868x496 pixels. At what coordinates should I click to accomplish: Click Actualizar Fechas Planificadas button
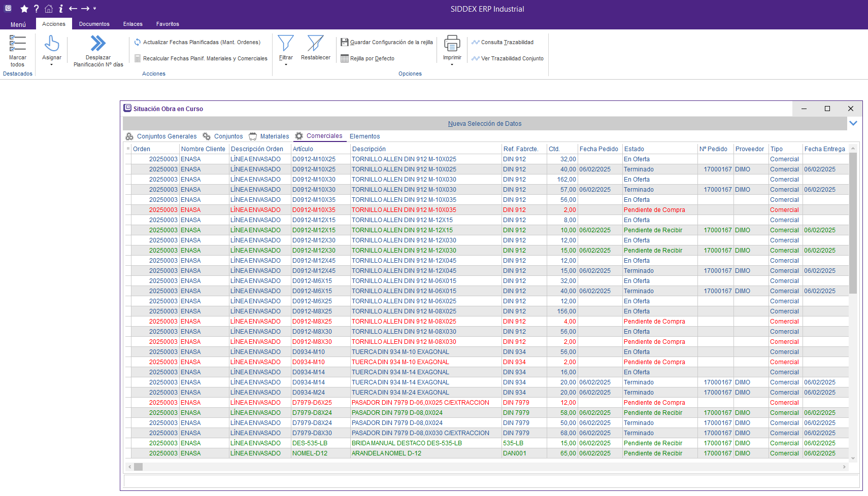pos(197,43)
